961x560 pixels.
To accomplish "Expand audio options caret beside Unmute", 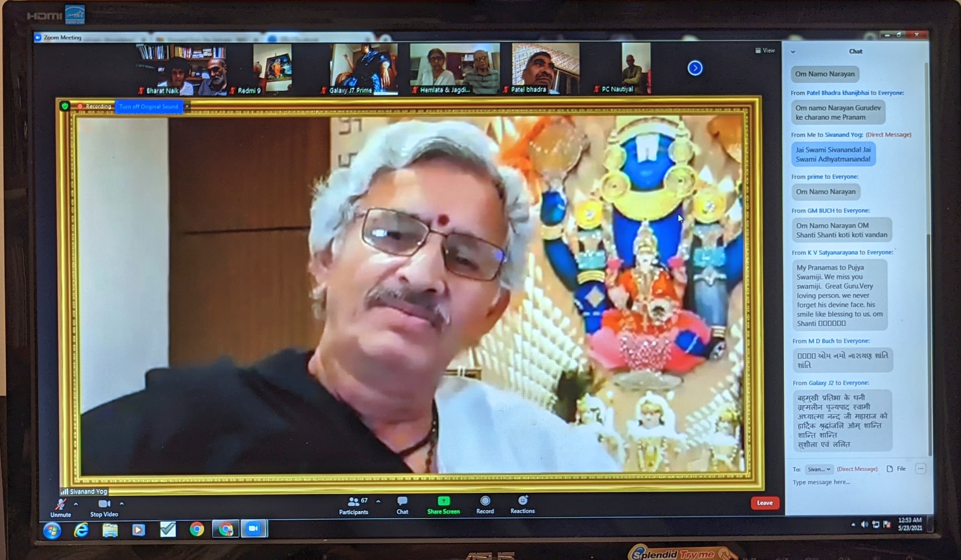I will click(76, 504).
